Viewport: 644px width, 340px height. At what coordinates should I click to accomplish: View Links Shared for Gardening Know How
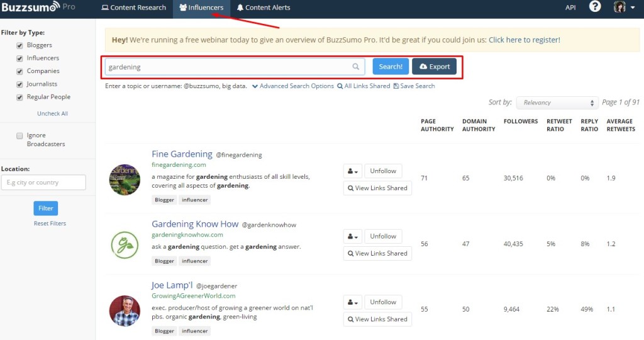pos(377,253)
